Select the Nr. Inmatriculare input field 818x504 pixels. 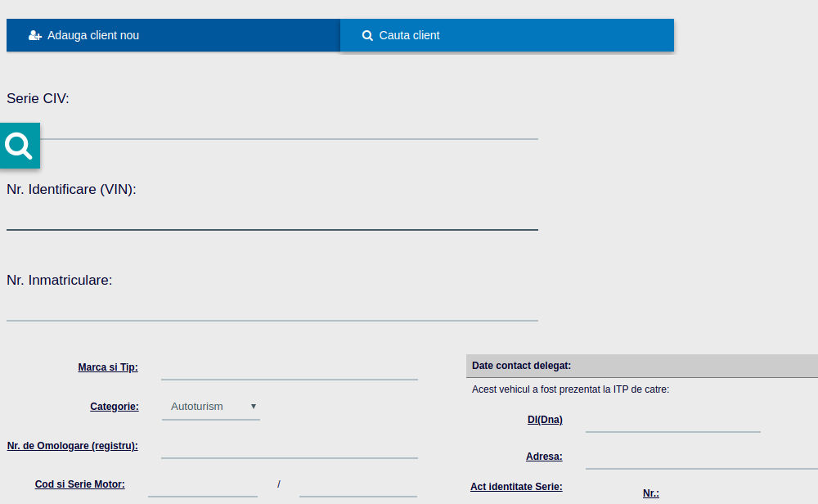[272, 308]
